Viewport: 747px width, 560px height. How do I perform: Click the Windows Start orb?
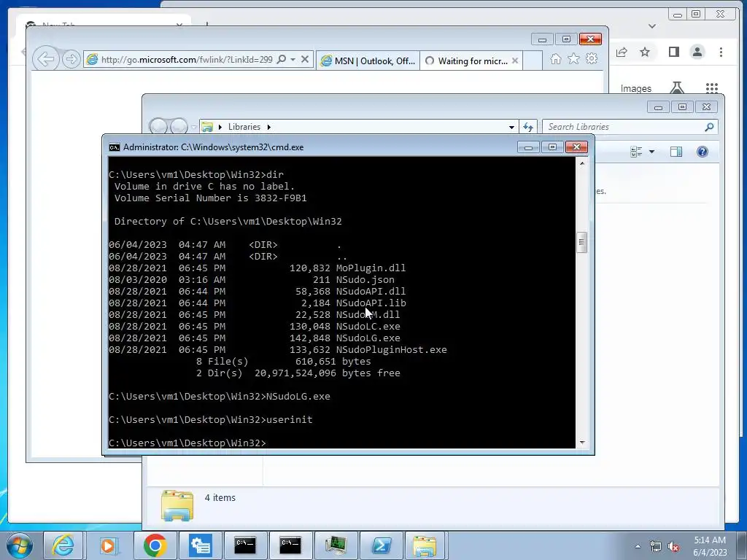click(20, 545)
